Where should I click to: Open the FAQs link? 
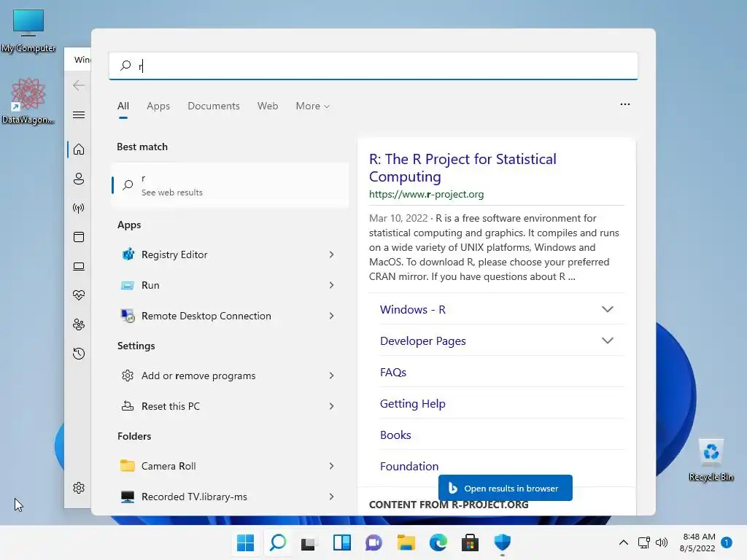coord(393,373)
